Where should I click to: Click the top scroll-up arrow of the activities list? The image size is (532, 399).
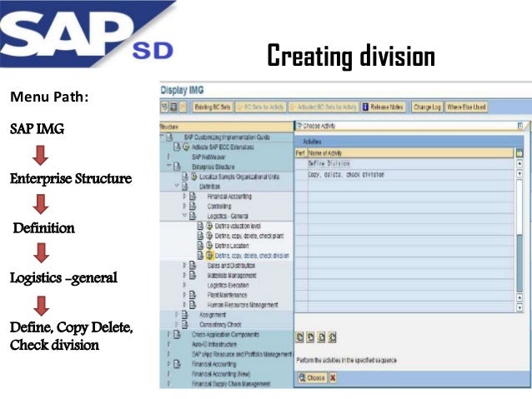(519, 163)
